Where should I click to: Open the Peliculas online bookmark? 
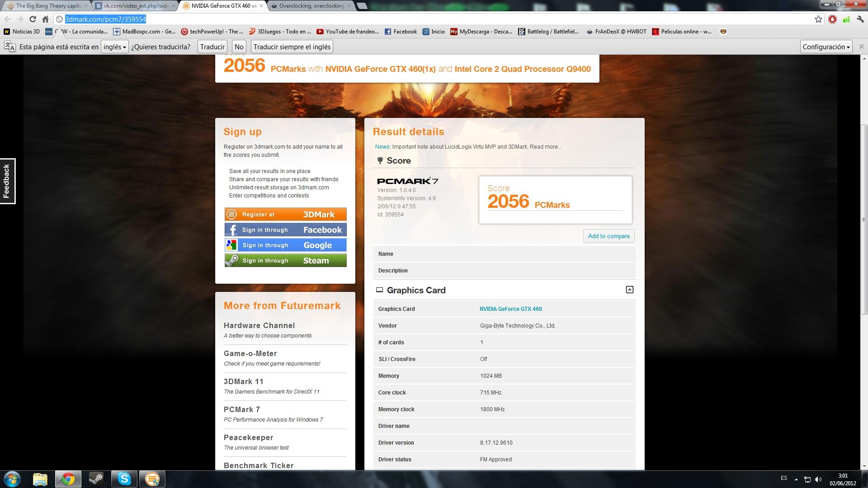[x=682, y=32]
